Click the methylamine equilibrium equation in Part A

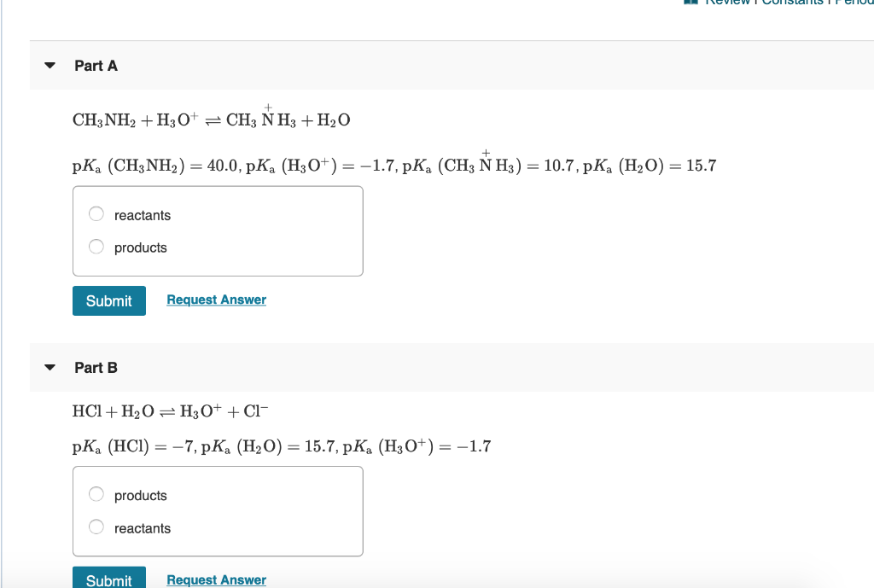(x=210, y=118)
